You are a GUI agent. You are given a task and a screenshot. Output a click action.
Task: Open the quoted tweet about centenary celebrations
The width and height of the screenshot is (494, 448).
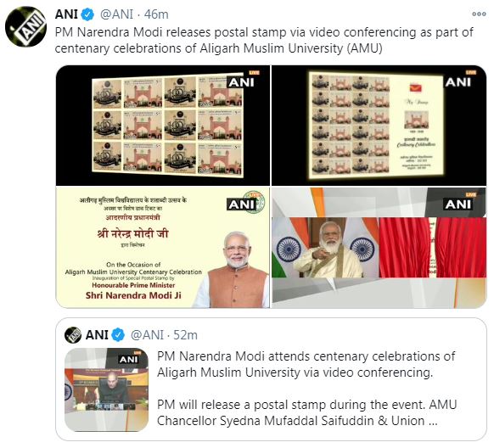[272, 379]
